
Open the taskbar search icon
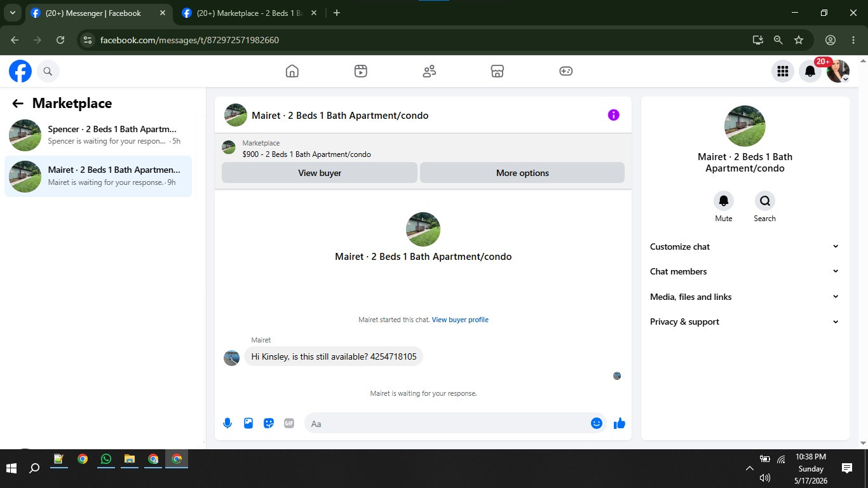tap(35, 468)
